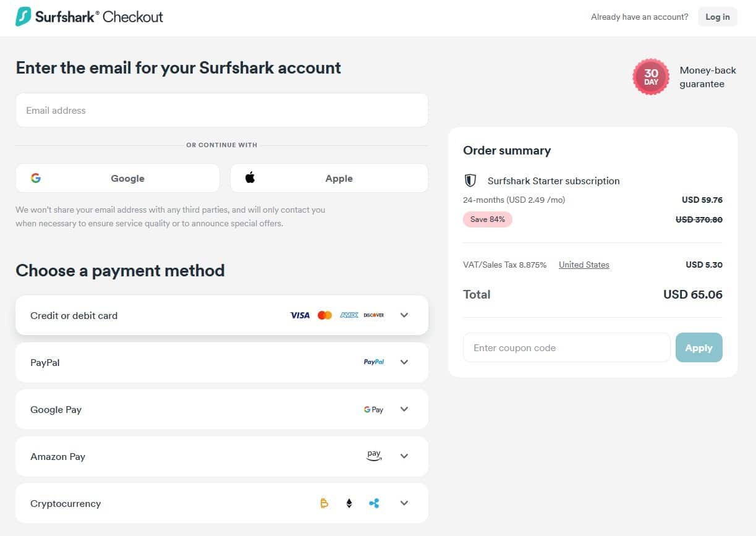The height and width of the screenshot is (536, 756).
Task: Click the Bitcoin icon
Action: (325, 504)
